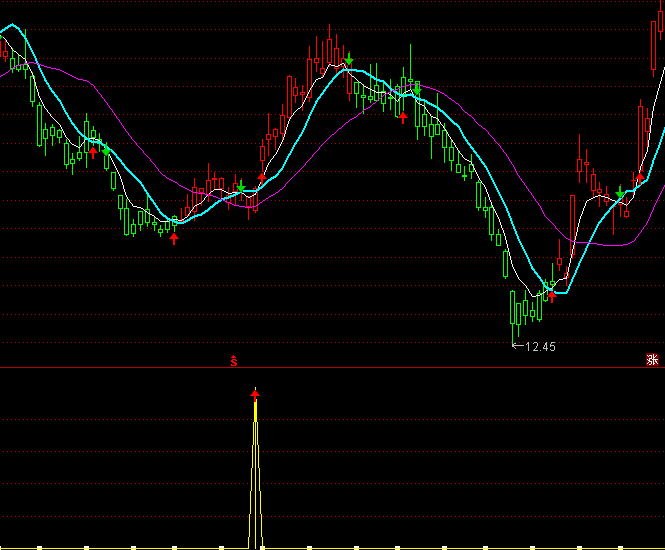Click the red S marker on the panel divider
The width and height of the screenshot is (665, 550).
click(x=234, y=360)
